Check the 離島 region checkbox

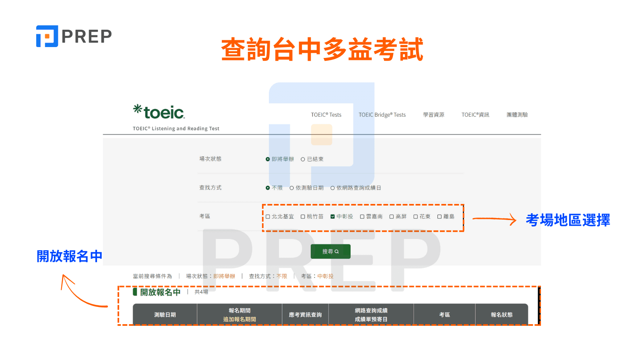[440, 216]
